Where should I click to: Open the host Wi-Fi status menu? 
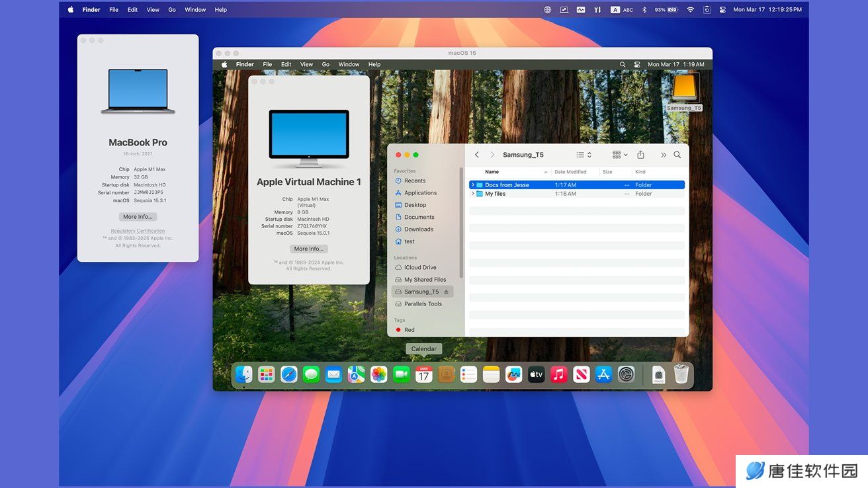[x=690, y=10]
